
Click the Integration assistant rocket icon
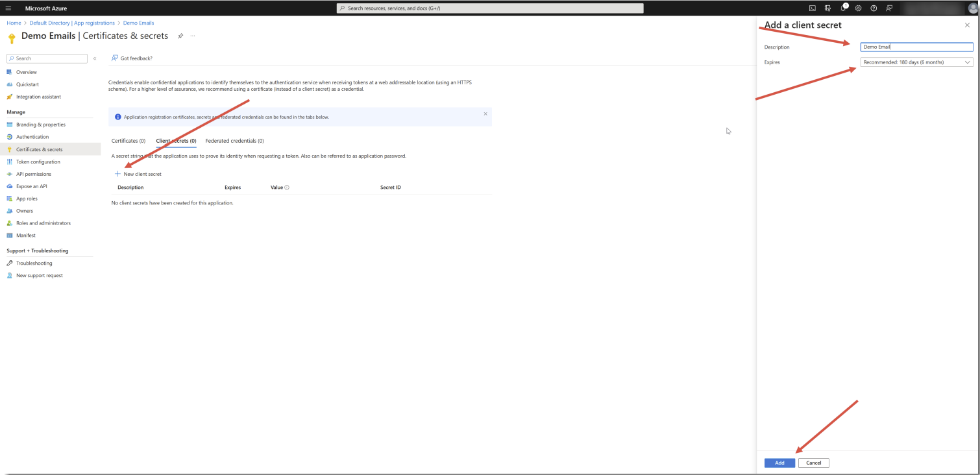coord(10,97)
